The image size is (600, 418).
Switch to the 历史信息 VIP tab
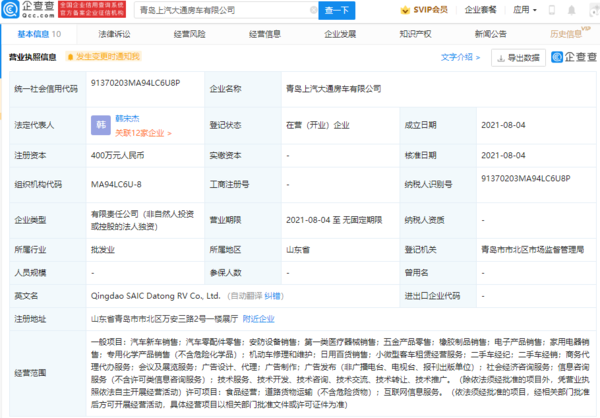point(570,33)
